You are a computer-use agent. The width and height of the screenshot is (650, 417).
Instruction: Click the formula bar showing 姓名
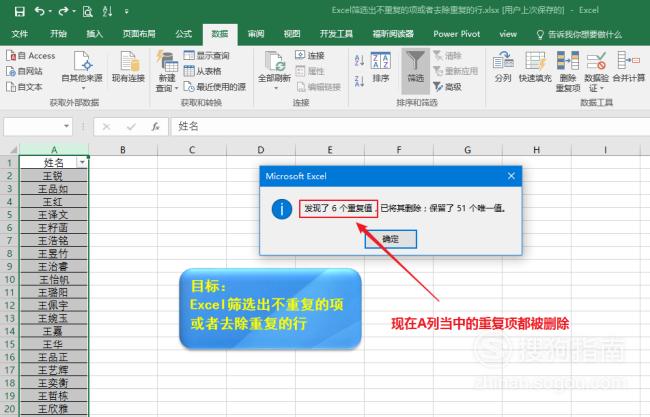click(x=410, y=126)
